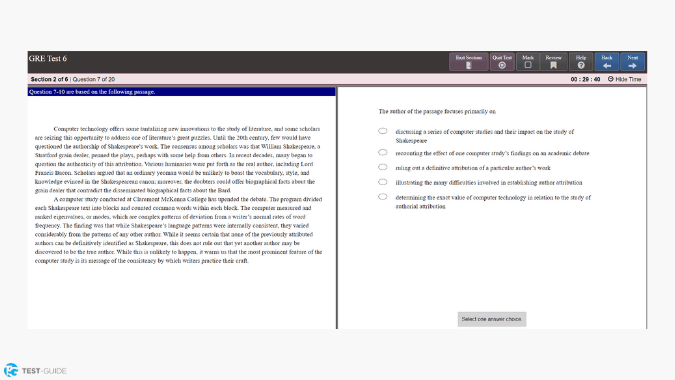Click the 'Question 7-10' passage header bar
This screenshot has width=675, height=380.
click(181, 92)
